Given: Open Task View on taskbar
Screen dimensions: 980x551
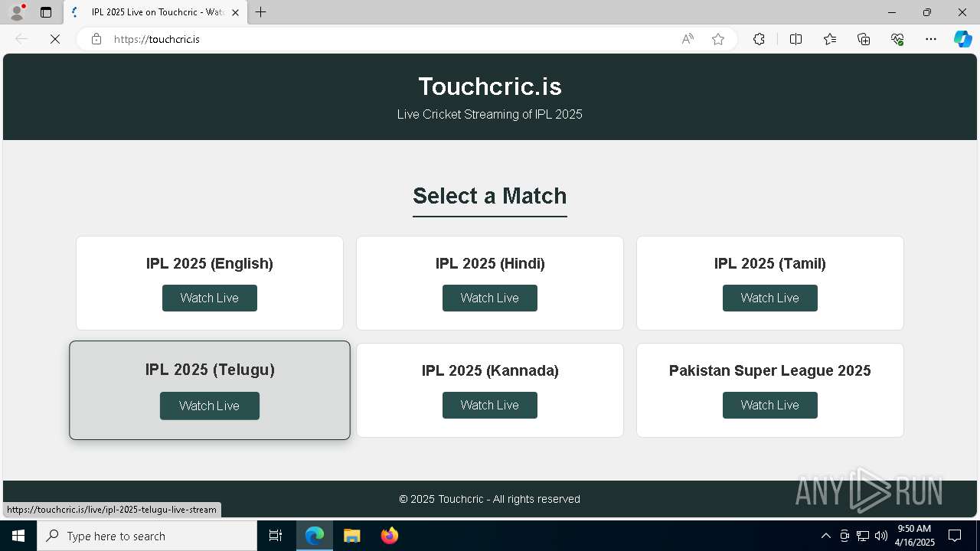Looking at the screenshot, I should [x=276, y=536].
